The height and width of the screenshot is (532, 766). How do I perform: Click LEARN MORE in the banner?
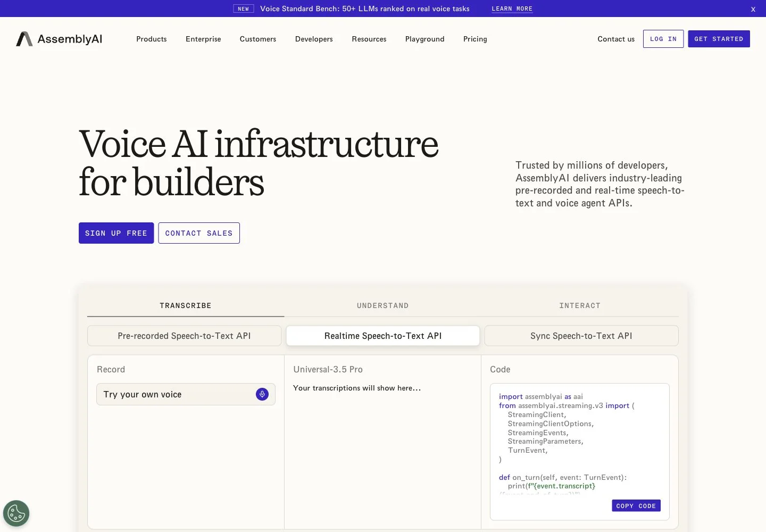512,9
